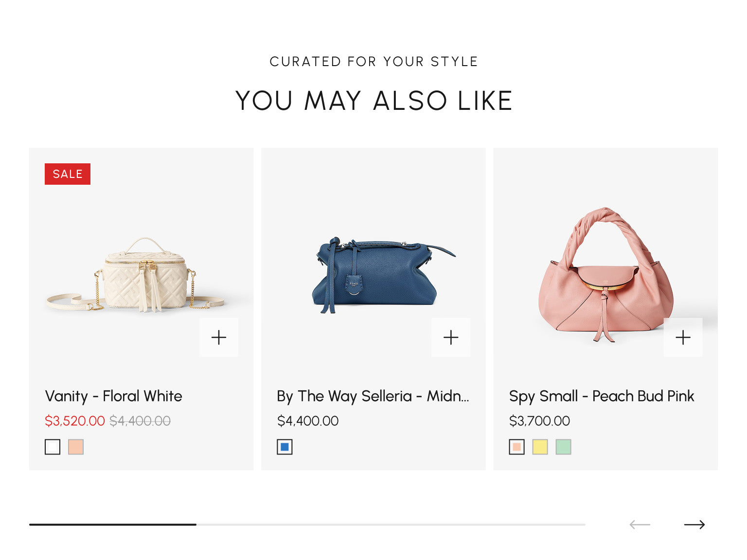Click the previous carousel arrow
This screenshot has height=560, width=747.
click(x=640, y=525)
